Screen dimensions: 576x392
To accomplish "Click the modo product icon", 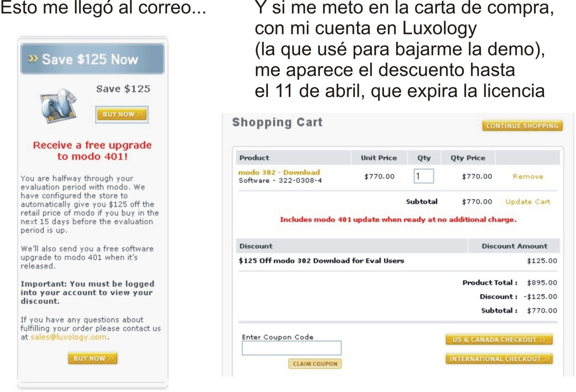I will (59, 106).
